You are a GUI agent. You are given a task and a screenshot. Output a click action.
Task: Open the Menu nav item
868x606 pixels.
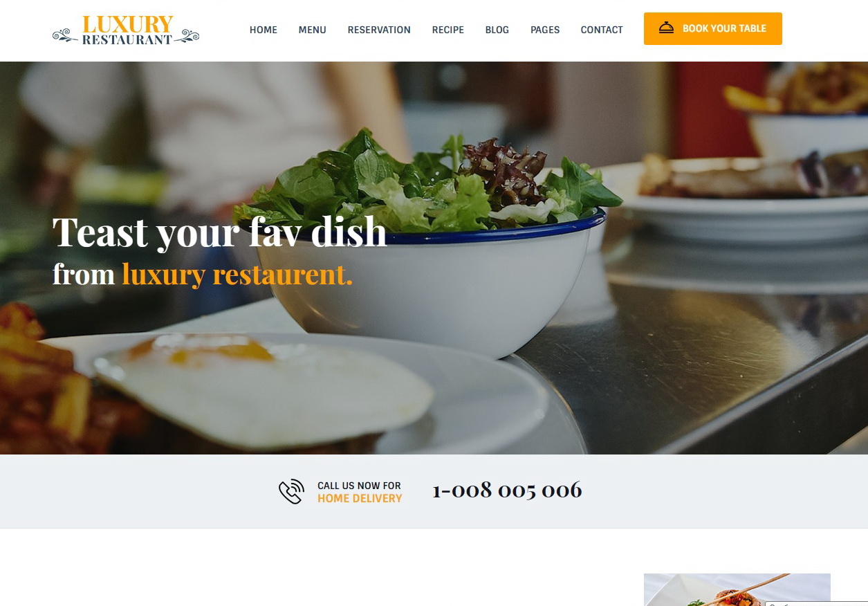pos(313,30)
